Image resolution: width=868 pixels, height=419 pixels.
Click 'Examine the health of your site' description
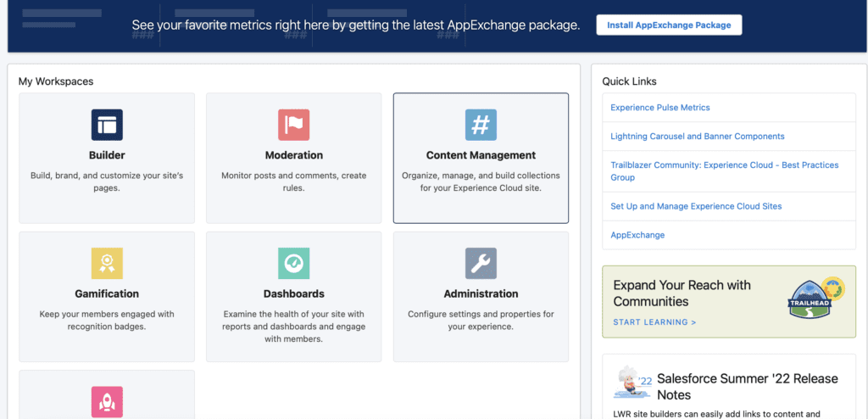[294, 327]
